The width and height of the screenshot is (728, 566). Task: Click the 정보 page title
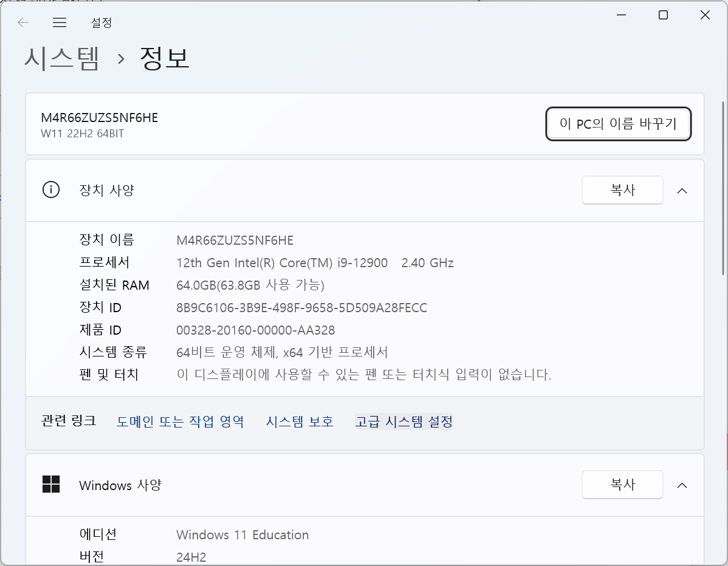tap(164, 58)
